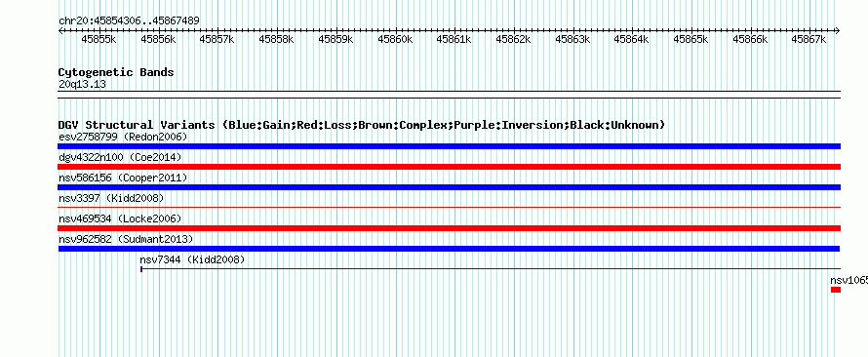Select the esv2758799 (Redon2006) label
This screenshot has width=868, height=357.
pos(123,137)
